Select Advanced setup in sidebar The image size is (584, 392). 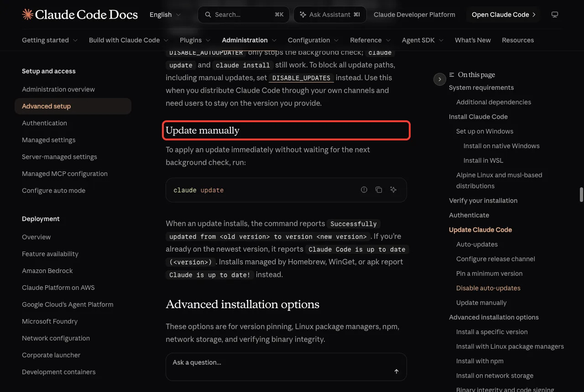point(73,106)
